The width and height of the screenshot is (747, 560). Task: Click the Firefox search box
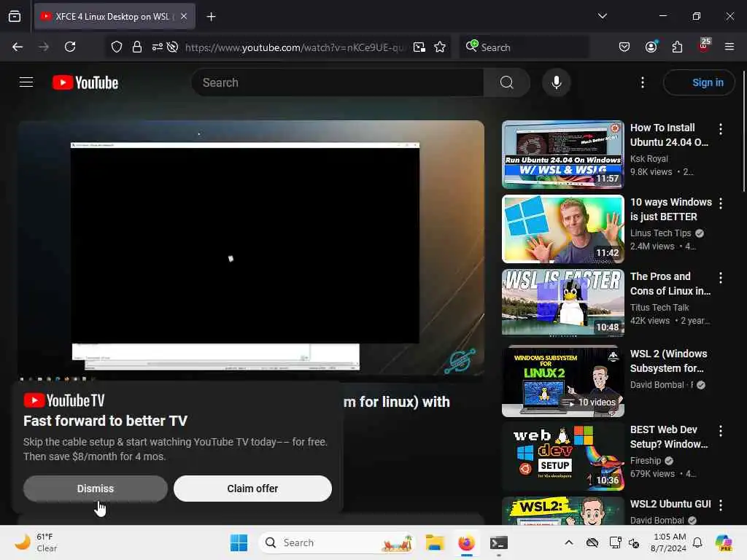tap(524, 47)
